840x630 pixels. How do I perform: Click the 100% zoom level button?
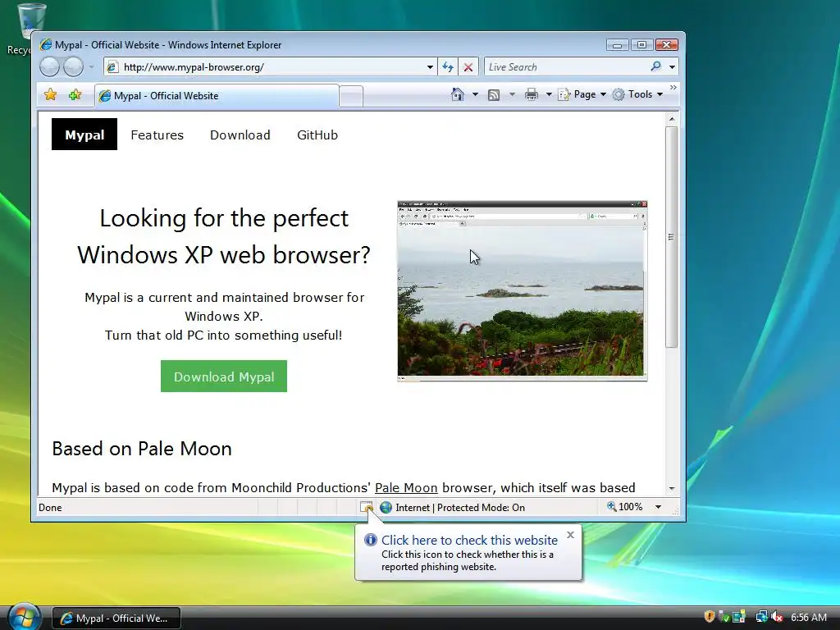pyautogui.click(x=625, y=507)
